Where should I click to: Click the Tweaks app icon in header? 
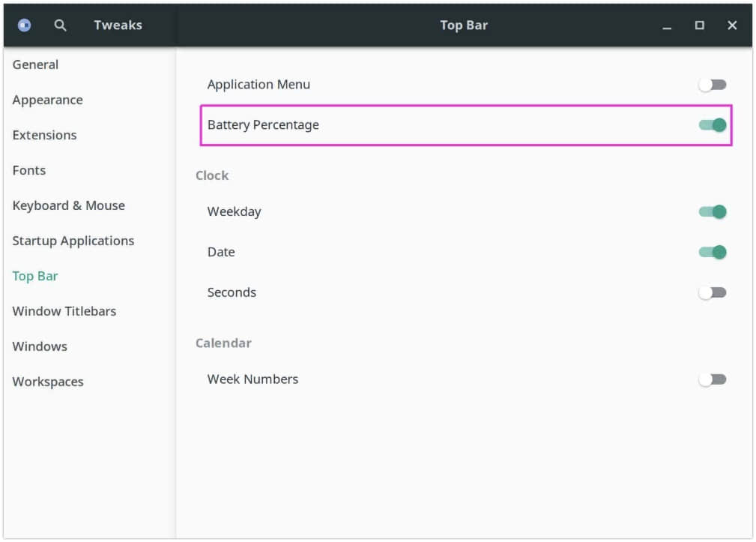click(x=25, y=25)
